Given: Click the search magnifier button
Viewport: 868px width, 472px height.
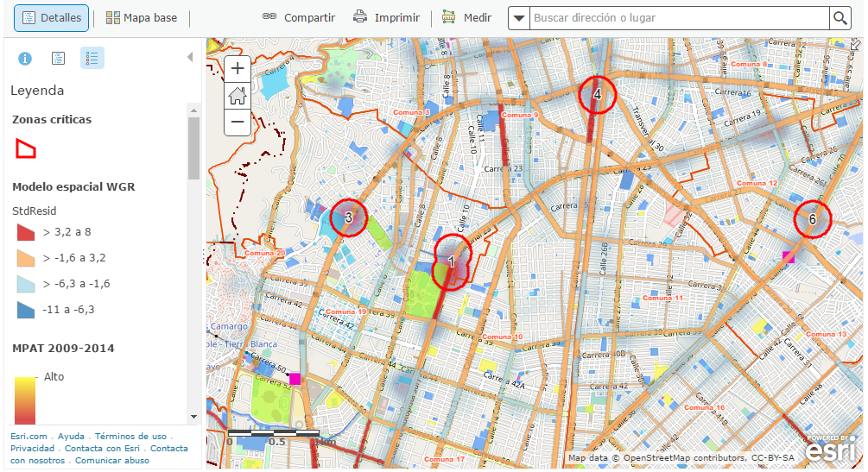Looking at the screenshot, I should point(839,18).
